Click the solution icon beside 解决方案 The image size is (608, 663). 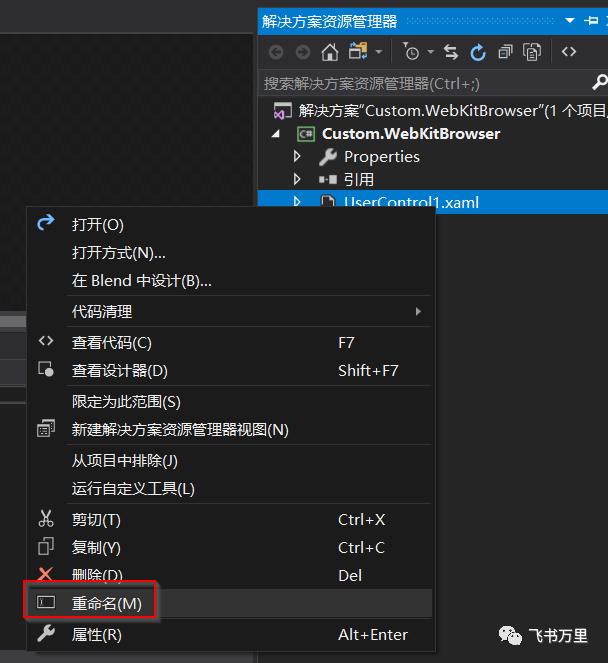point(282,111)
